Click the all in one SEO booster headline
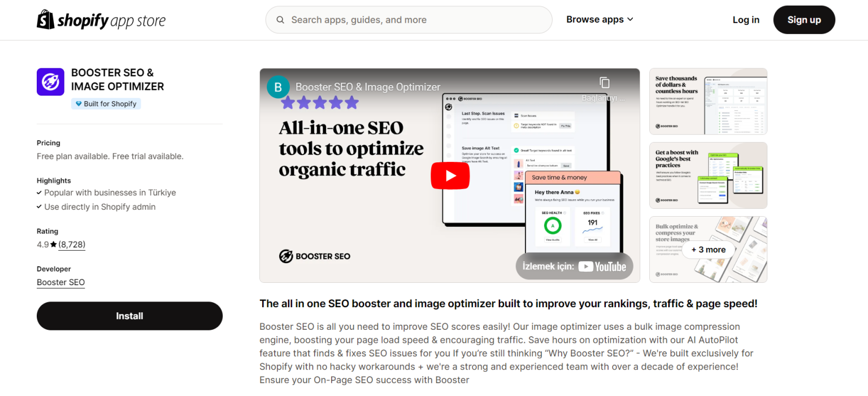The image size is (868, 396). (509, 304)
